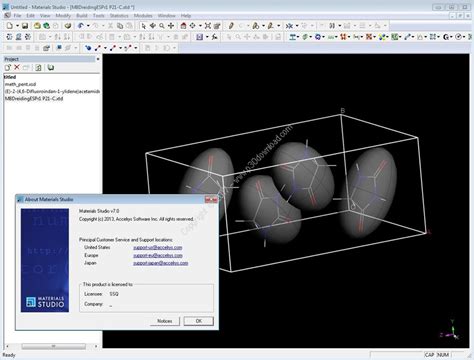Open the United States support email link
474x360 pixels.
point(158,247)
